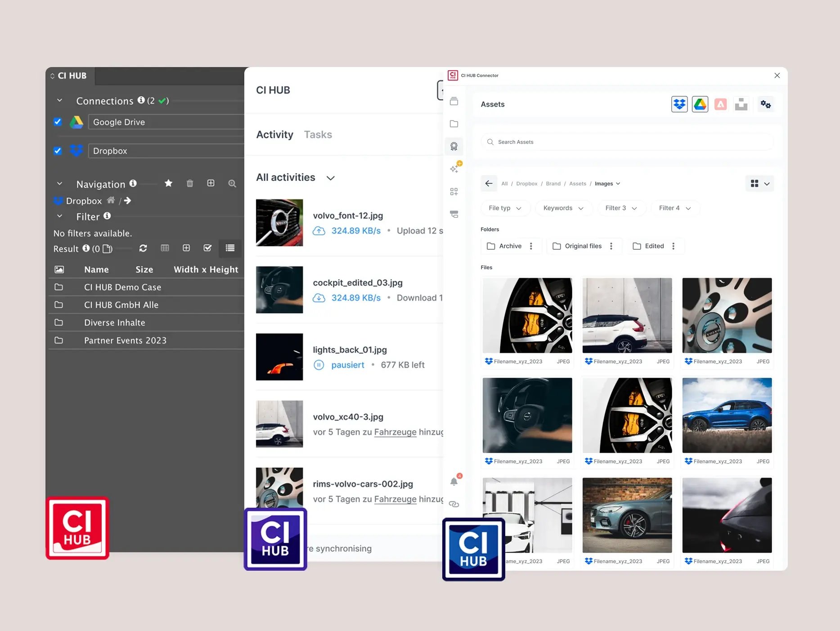Image resolution: width=840 pixels, height=631 pixels.
Task: Click the trash icon in Navigation
Action: (x=190, y=183)
